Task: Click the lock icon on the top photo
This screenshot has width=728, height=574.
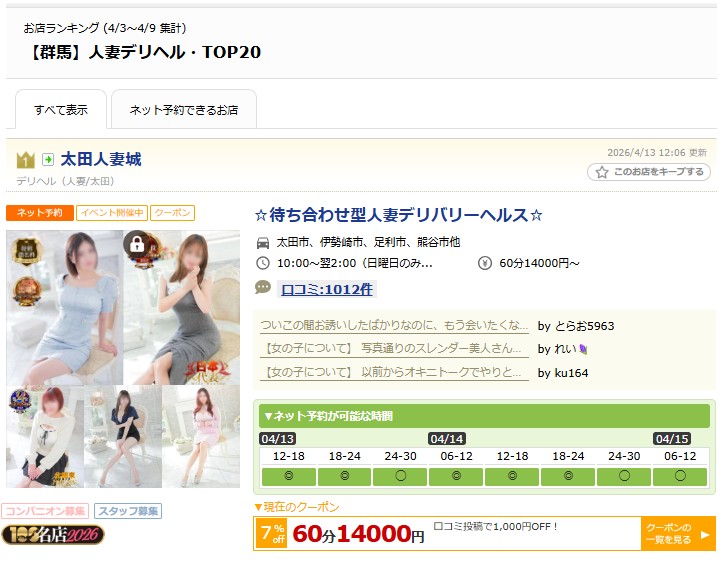Action: pyautogui.click(x=136, y=243)
